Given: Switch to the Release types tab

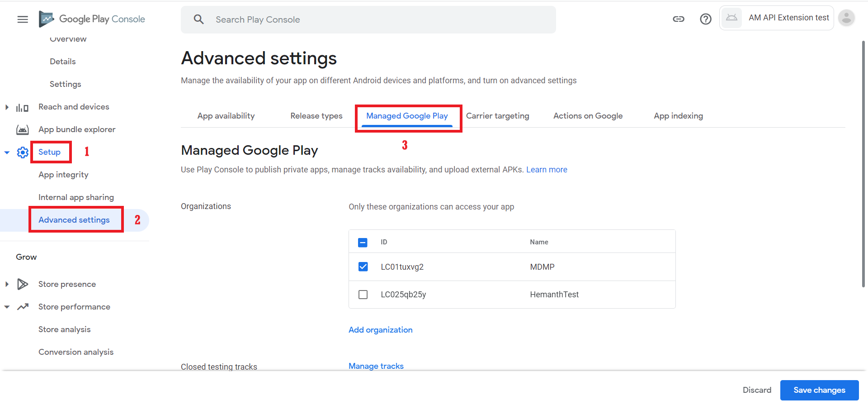Looking at the screenshot, I should click(316, 116).
